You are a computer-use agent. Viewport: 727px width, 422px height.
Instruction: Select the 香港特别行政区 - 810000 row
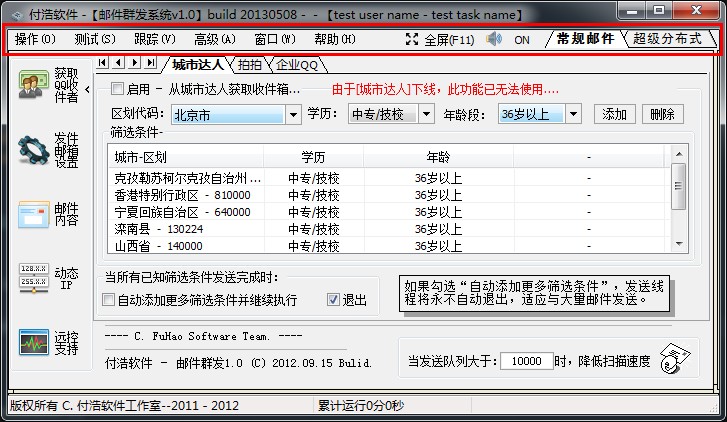[x=389, y=195]
